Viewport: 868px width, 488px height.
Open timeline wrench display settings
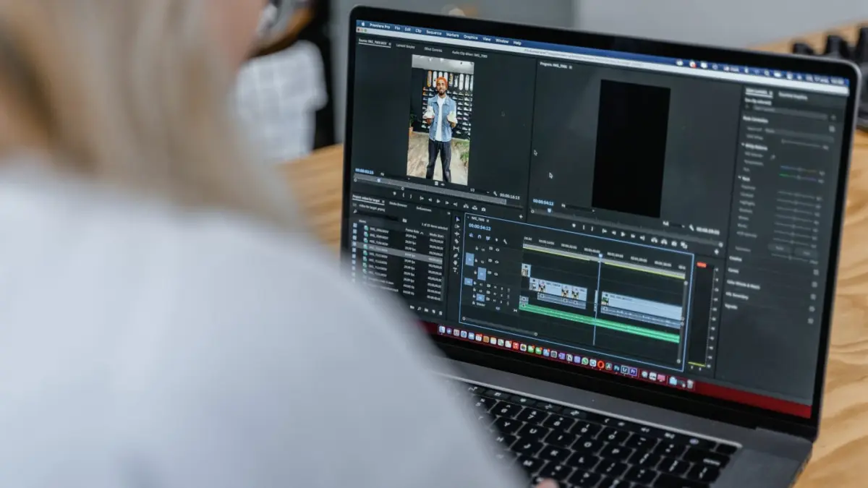(x=505, y=241)
